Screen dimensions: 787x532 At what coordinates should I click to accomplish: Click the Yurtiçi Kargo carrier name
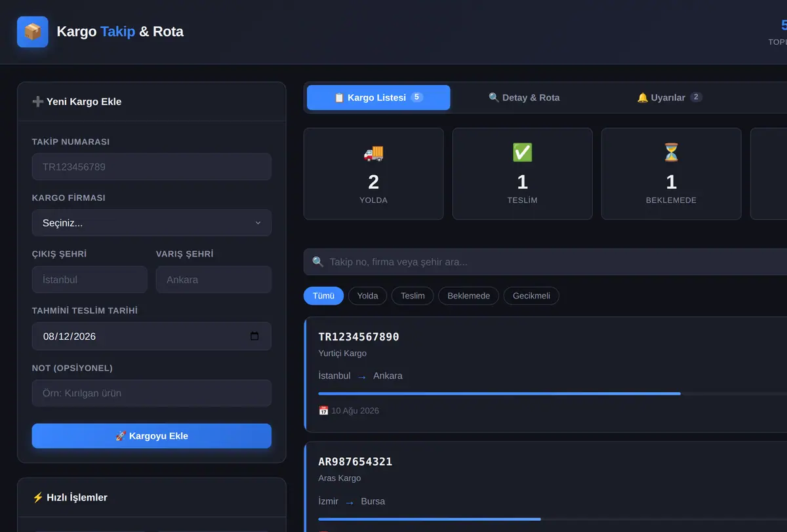(342, 354)
